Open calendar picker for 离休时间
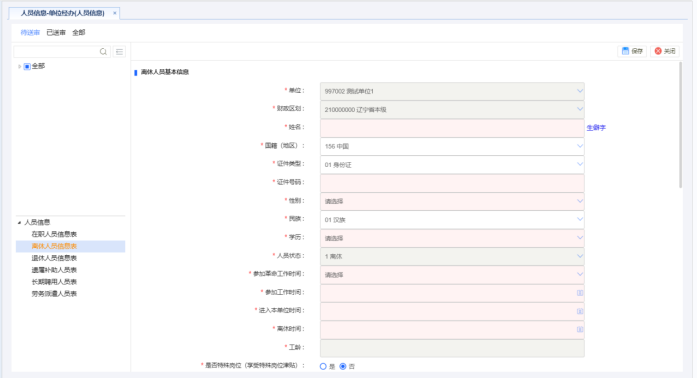This screenshot has width=697, height=379. [580, 330]
